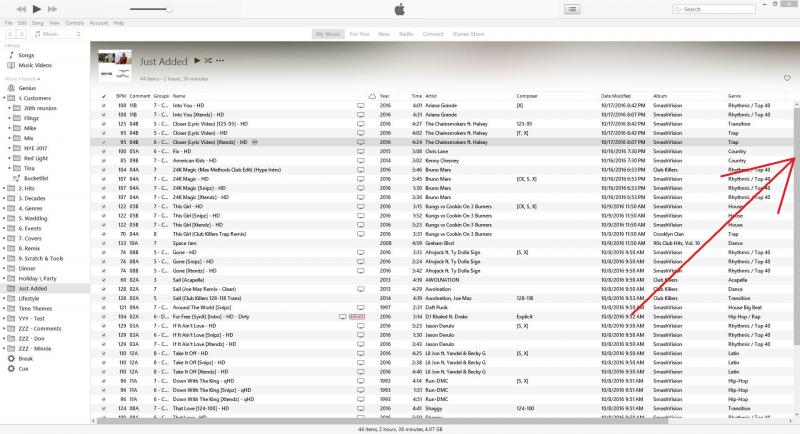
Task: Switch to the Connect tab
Action: (433, 34)
